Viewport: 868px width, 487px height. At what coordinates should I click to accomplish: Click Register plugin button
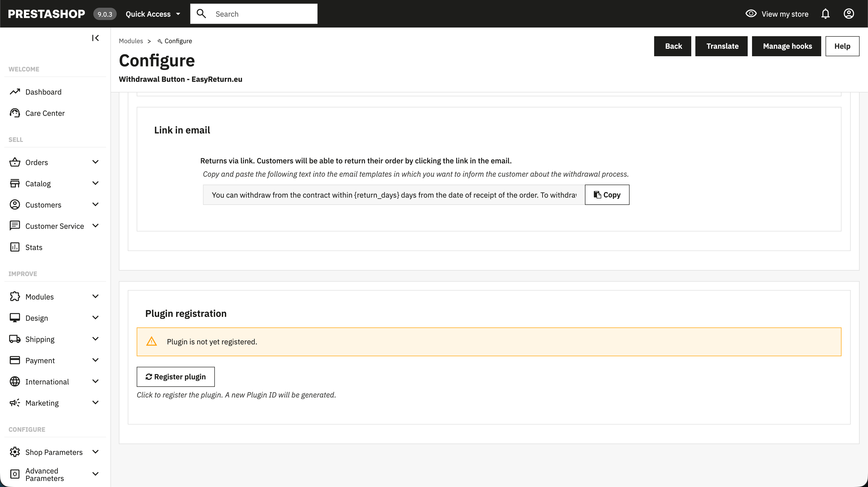point(176,377)
